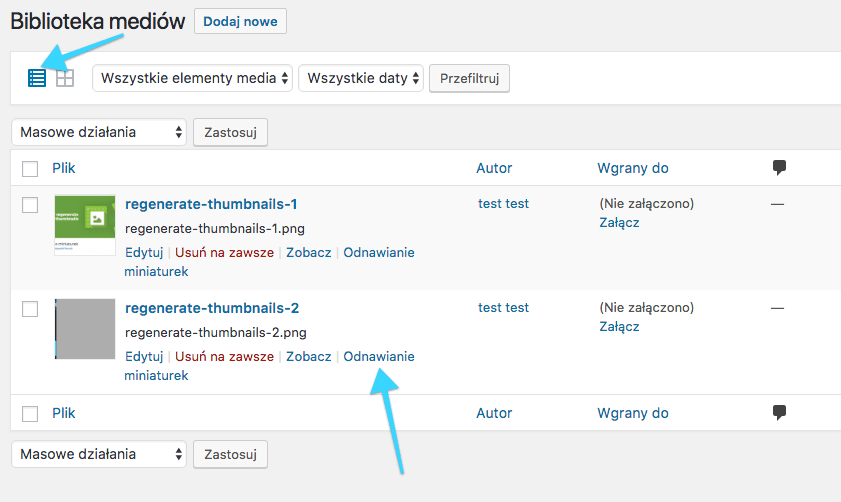Image resolution: width=841 pixels, height=502 pixels.
Task: Sort by comments icon in footer row
Action: coord(779,412)
